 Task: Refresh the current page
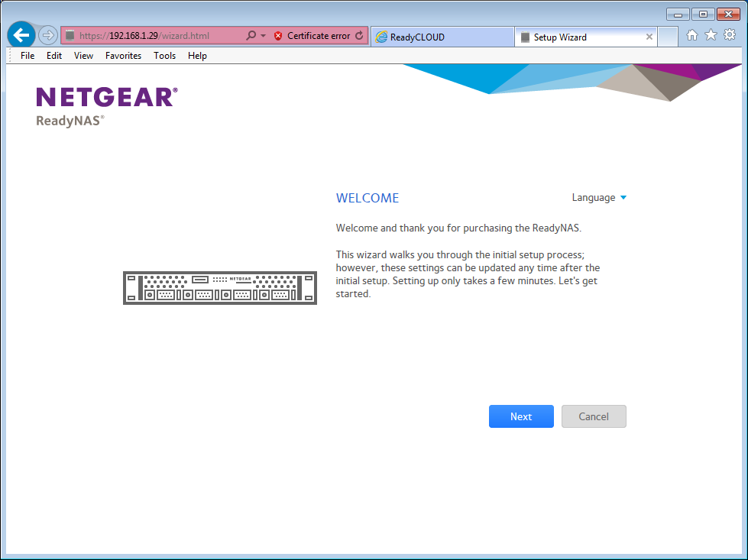click(359, 35)
